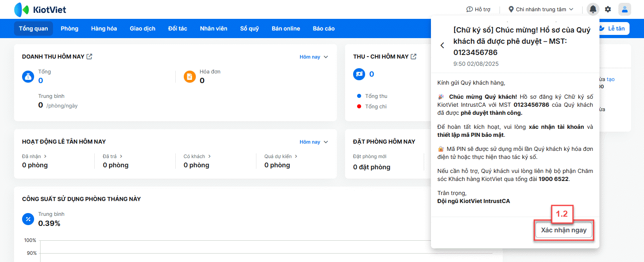The height and width of the screenshot is (262, 644).
Task: Open the Phòng menu
Action: coord(69,28)
